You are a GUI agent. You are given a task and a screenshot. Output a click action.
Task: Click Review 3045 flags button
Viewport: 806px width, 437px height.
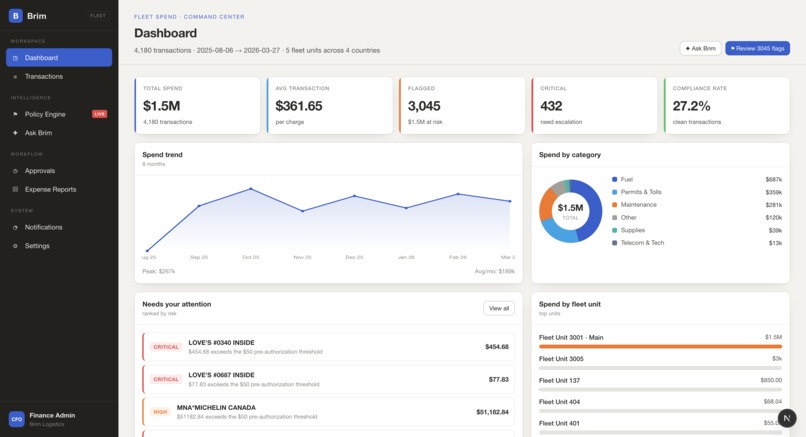(757, 48)
